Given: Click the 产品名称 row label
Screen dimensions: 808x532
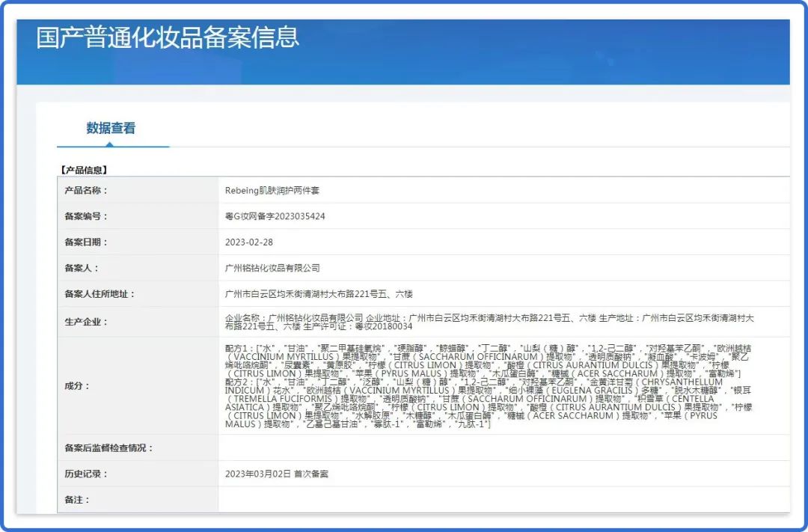Looking at the screenshot, I should pyautogui.click(x=86, y=191).
